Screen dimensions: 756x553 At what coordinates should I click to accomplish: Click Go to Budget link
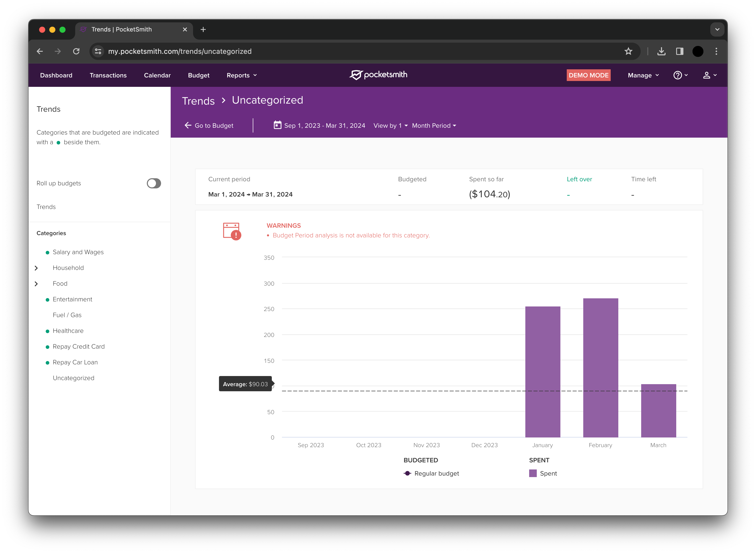pyautogui.click(x=209, y=125)
